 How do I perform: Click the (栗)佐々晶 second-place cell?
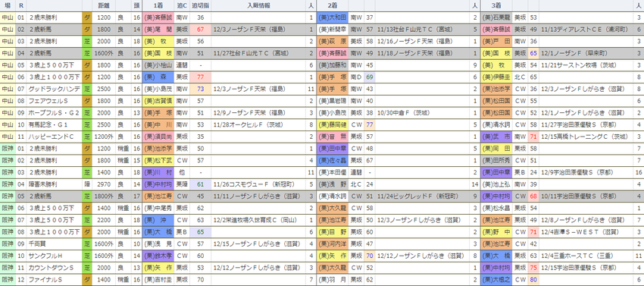pyautogui.click(x=333, y=161)
